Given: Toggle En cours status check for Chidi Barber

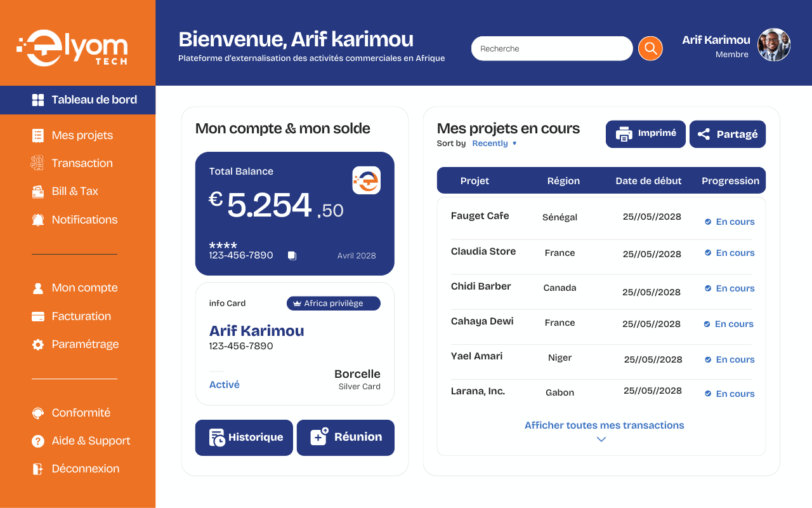Looking at the screenshot, I should [708, 288].
